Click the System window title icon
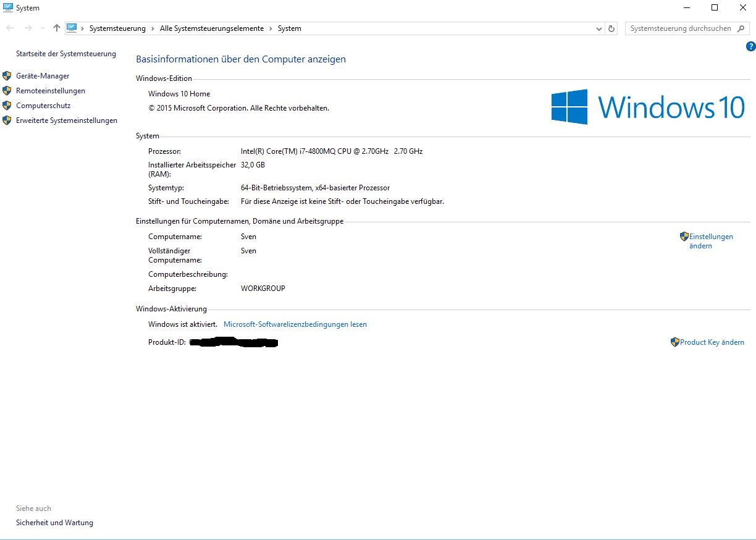756x540 pixels. (x=8, y=7)
